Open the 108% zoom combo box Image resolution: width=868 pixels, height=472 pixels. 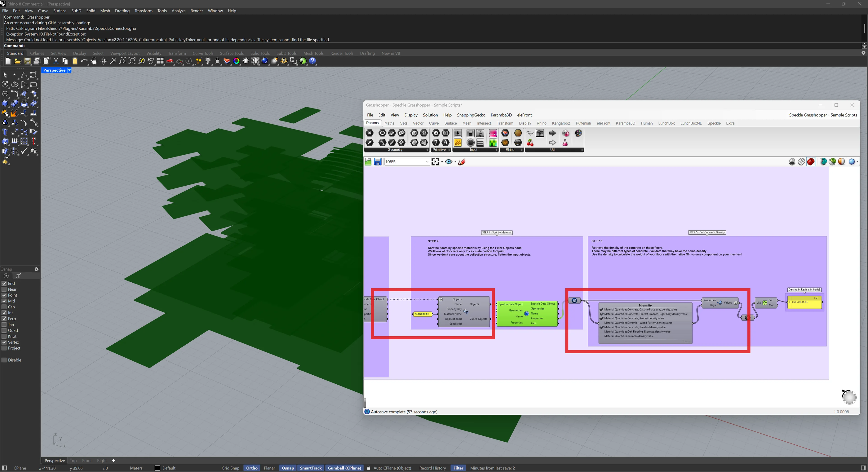[x=407, y=162]
